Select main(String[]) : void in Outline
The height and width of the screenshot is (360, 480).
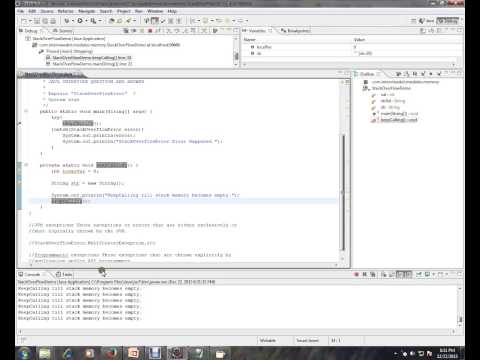[395, 114]
